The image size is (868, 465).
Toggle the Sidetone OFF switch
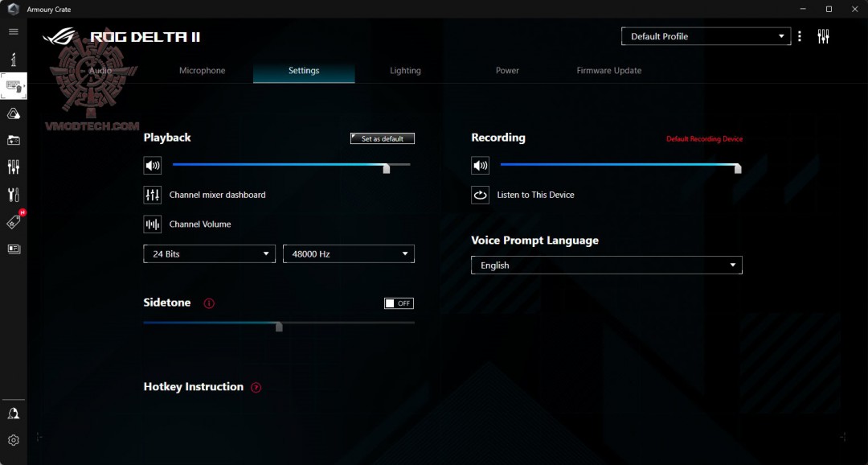pyautogui.click(x=399, y=303)
